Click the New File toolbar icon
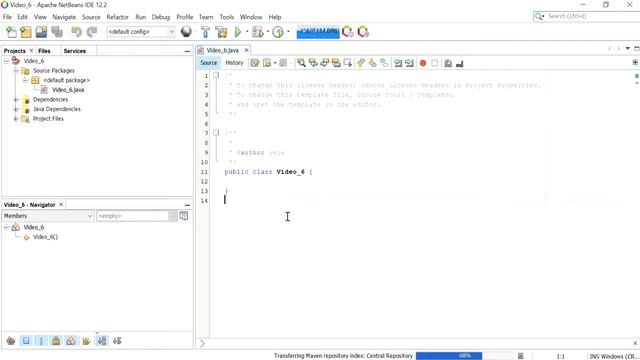This screenshot has height=360, width=640. click(11, 32)
